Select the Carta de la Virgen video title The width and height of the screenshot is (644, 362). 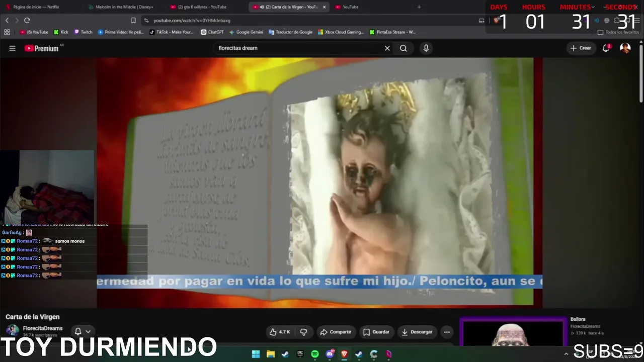(33, 317)
